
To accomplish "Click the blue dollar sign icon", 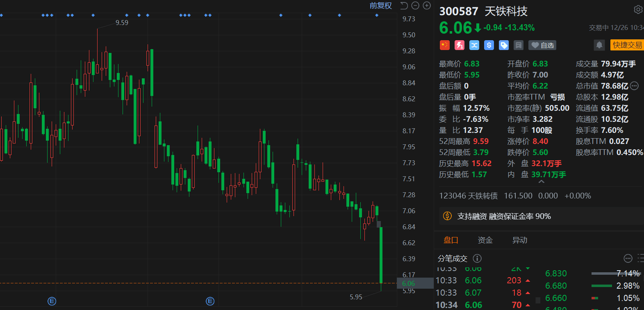I will [489, 45].
